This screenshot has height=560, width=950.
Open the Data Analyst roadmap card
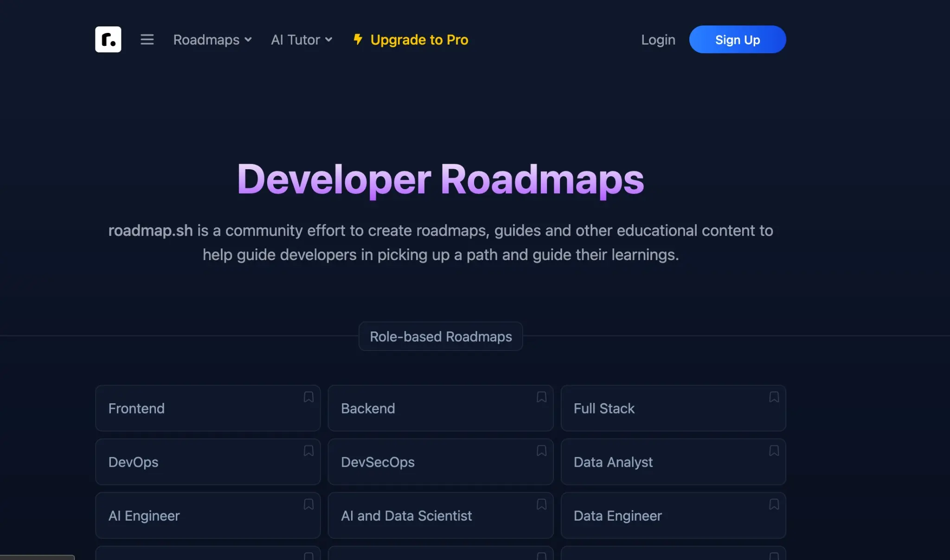click(673, 462)
